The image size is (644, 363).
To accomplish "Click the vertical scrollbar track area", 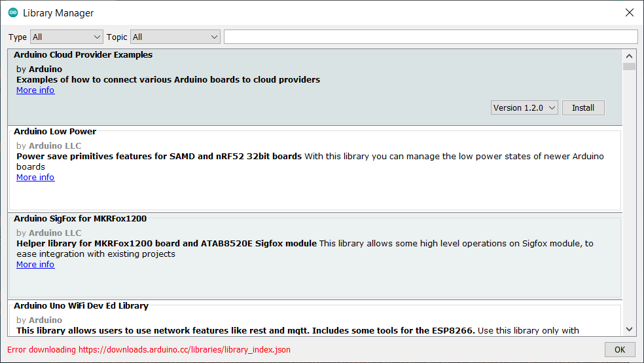I will (x=630, y=197).
